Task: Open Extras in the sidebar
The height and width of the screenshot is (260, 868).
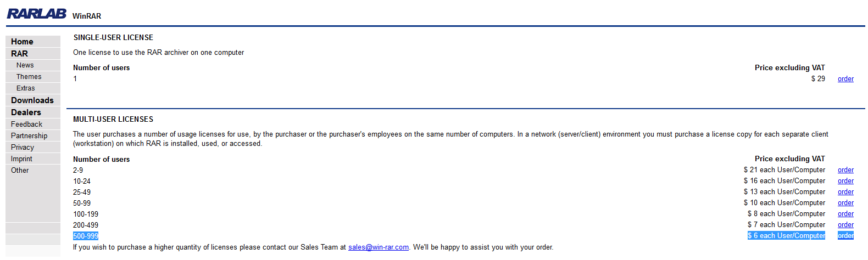Action: (x=25, y=88)
